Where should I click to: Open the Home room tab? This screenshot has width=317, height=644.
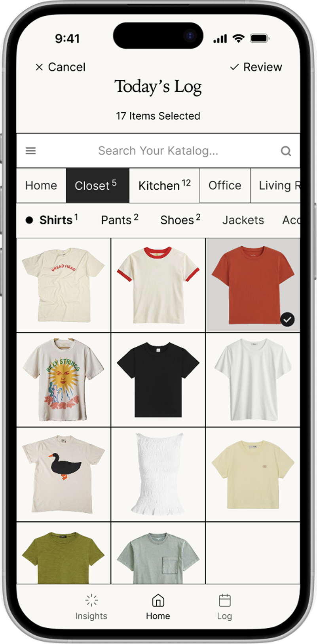coord(41,185)
